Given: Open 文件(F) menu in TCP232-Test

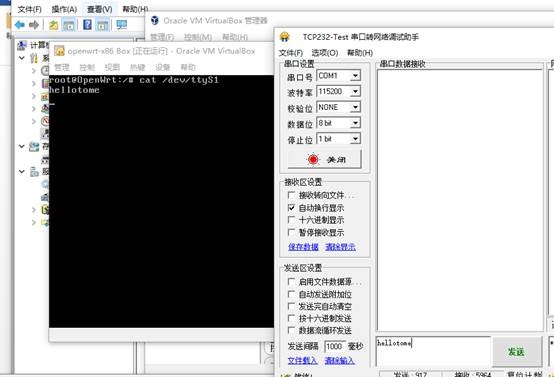Looking at the screenshot, I should point(291,53).
